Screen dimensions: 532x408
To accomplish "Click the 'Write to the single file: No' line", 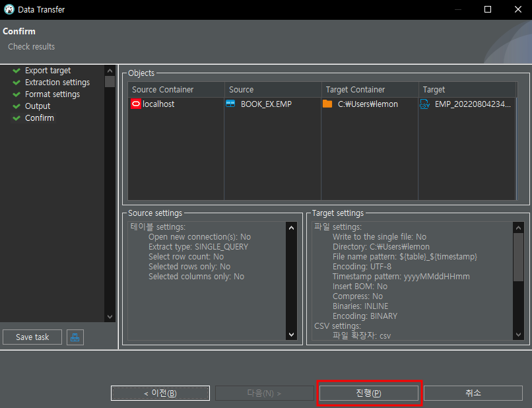I will coord(380,237).
